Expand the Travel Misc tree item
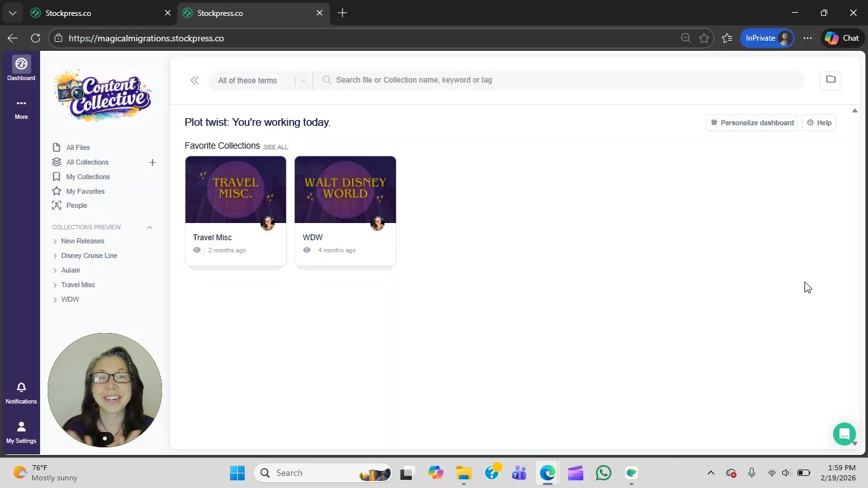868x488 pixels. 55,285
